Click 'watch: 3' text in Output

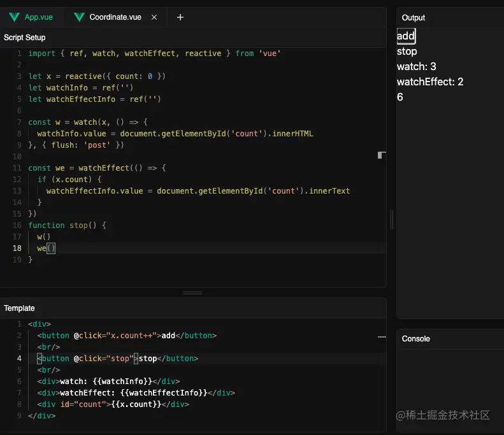(x=416, y=66)
